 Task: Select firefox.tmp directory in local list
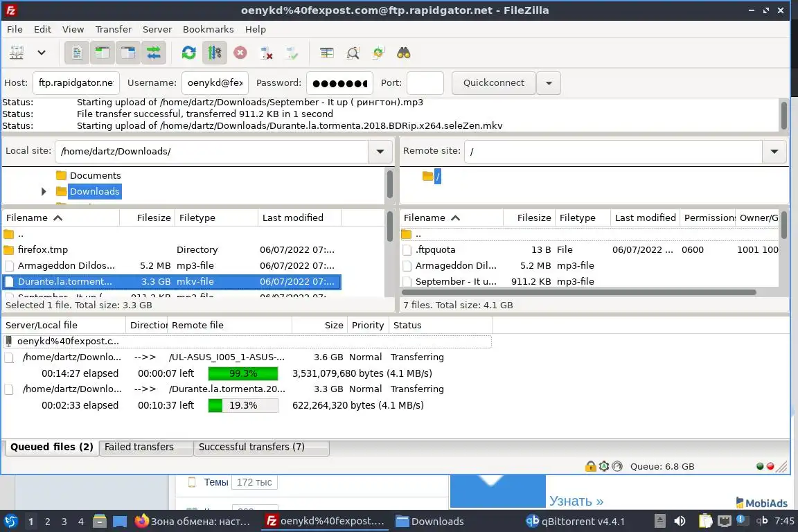[172, 250]
